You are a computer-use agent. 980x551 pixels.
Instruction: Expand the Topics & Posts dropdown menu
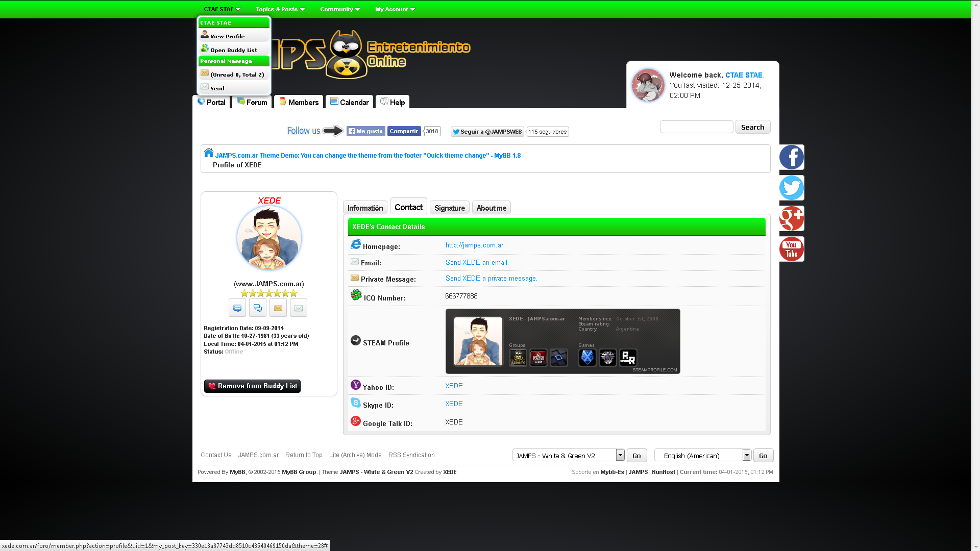(x=280, y=9)
